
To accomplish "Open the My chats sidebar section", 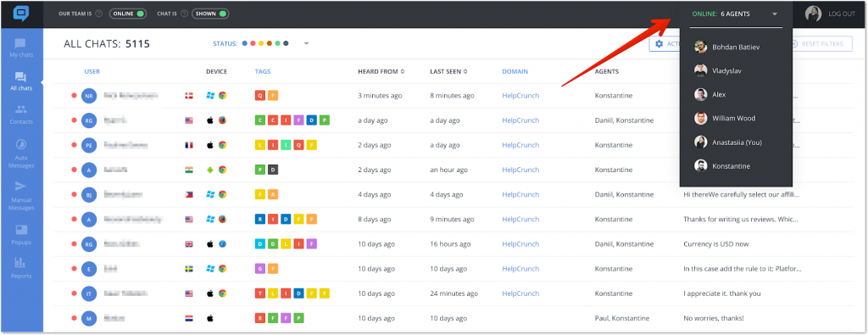I will point(21,48).
